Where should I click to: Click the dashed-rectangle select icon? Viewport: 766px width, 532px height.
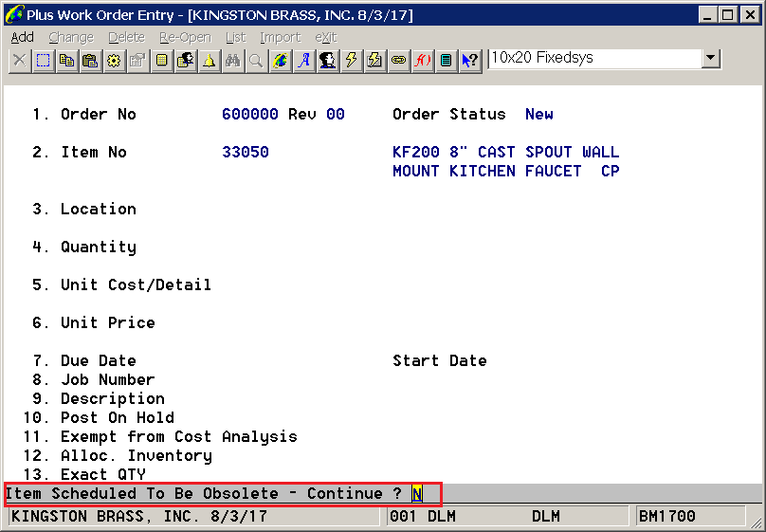click(x=43, y=61)
